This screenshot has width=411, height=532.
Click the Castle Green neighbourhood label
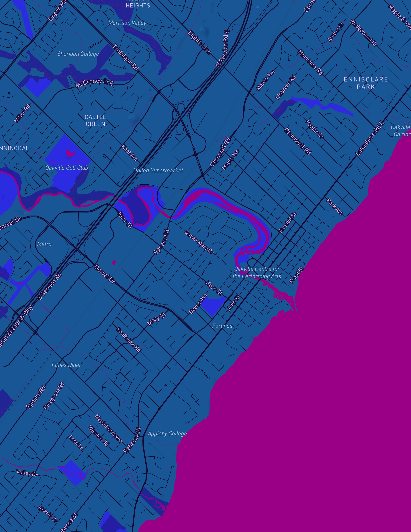[95, 121]
